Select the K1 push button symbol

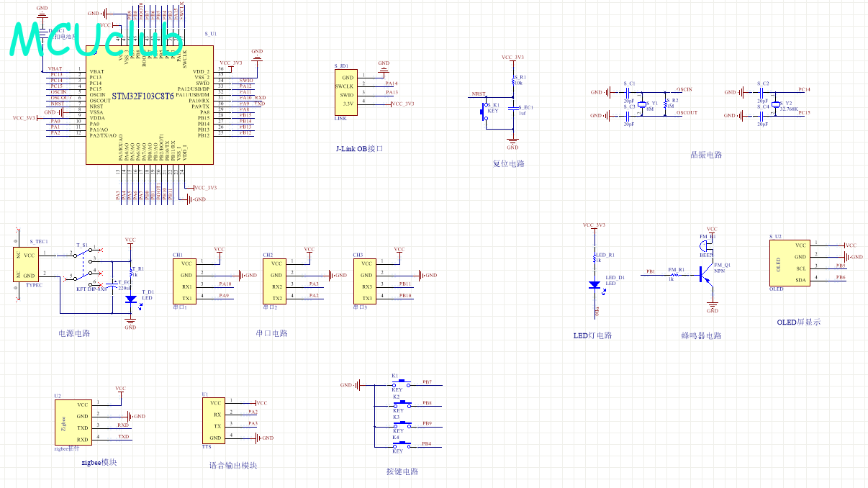pos(402,383)
